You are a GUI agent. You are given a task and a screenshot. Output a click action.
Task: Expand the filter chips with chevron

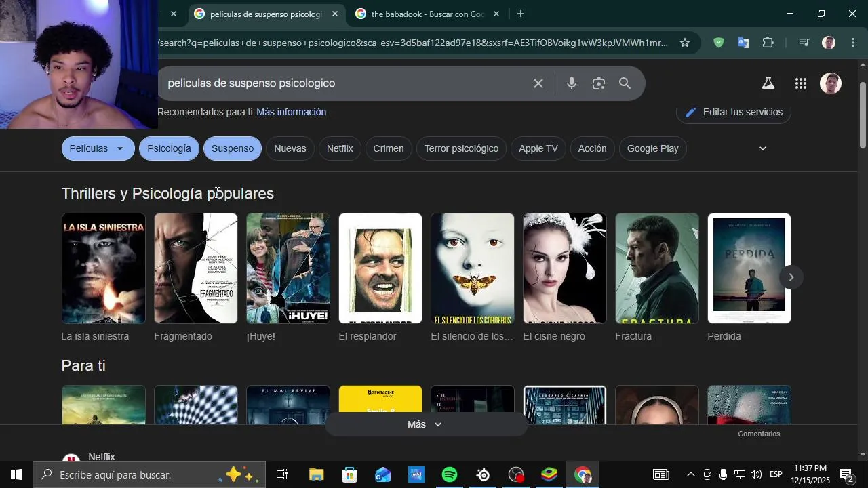pyautogui.click(x=763, y=148)
